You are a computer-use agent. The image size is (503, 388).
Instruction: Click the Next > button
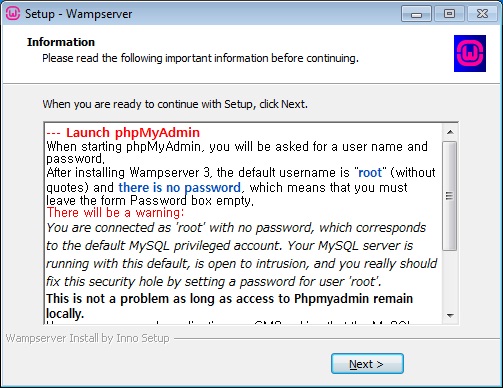coord(367,364)
